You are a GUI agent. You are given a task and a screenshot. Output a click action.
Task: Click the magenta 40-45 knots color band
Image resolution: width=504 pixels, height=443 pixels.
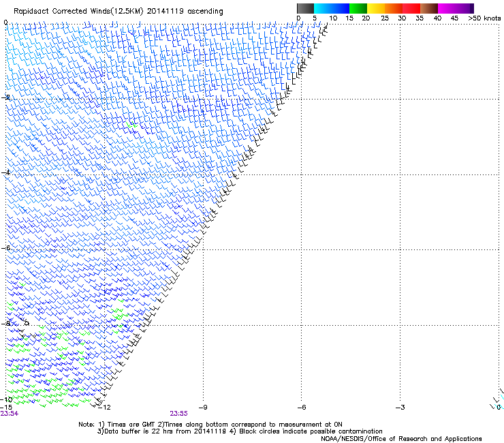[x=447, y=8]
